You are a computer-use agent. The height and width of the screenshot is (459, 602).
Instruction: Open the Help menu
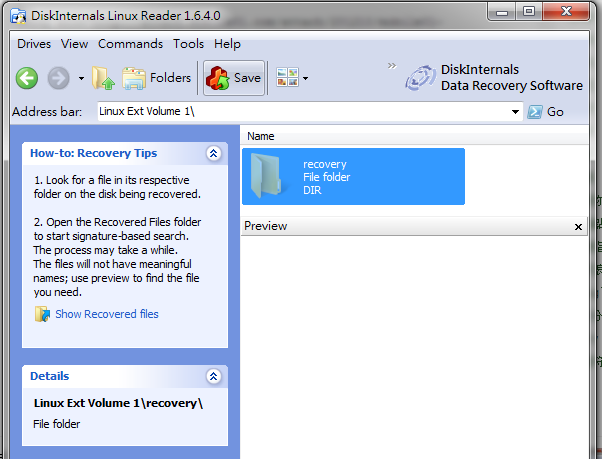tap(227, 44)
